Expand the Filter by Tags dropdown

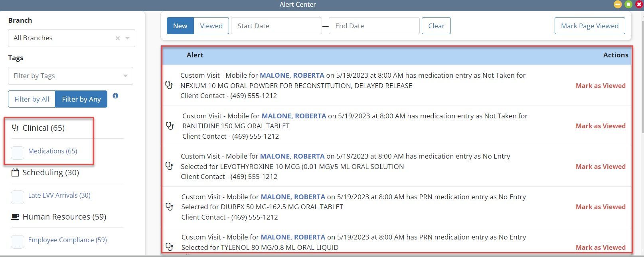pyautogui.click(x=125, y=76)
